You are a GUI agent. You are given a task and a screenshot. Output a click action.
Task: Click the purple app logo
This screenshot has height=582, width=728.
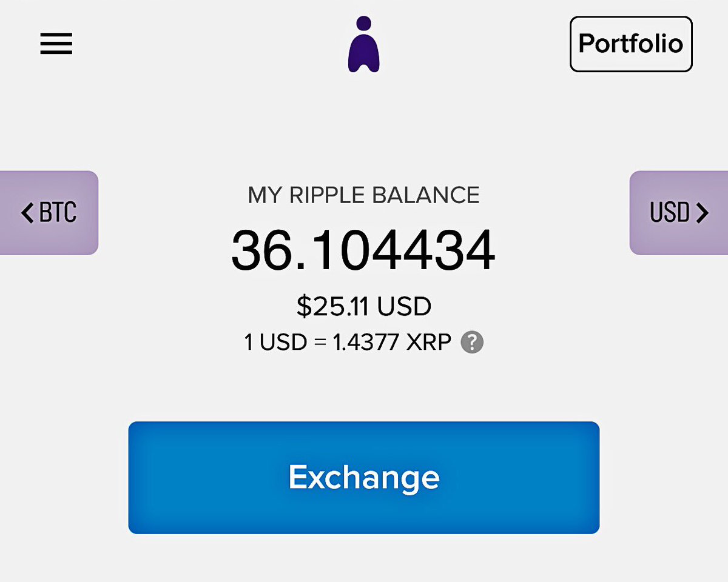(x=364, y=45)
